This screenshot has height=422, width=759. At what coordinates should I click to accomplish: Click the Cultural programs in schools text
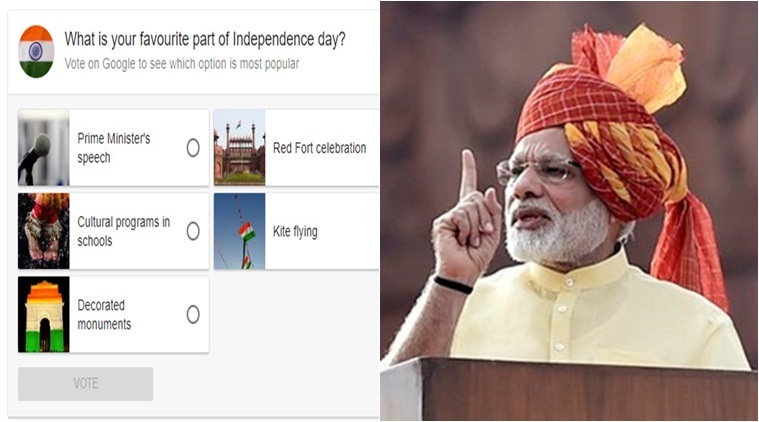(123, 231)
